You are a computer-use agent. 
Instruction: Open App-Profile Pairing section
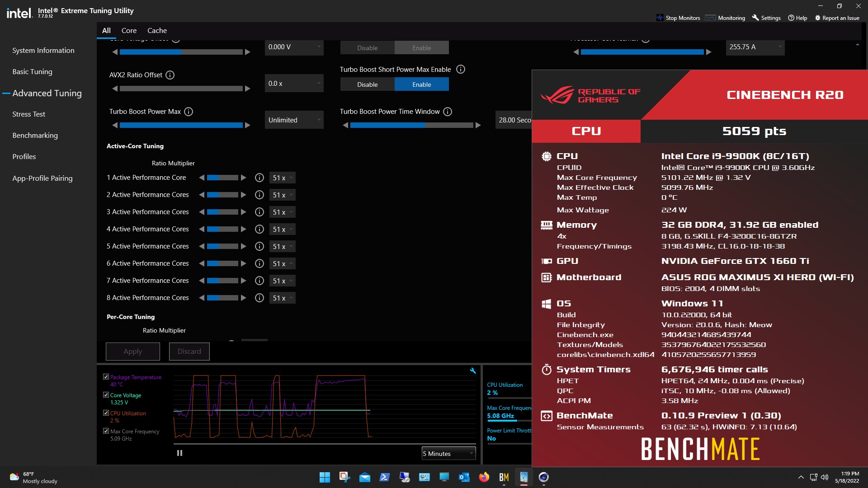(42, 178)
